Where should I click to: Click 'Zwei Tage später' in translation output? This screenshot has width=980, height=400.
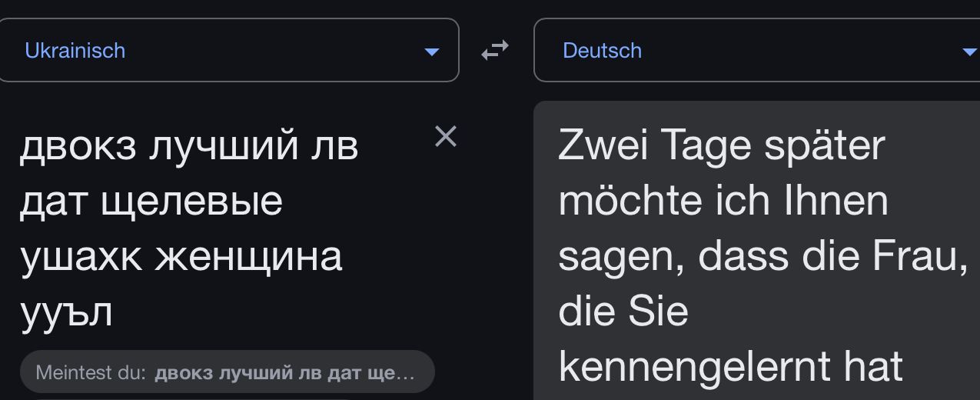pyautogui.click(x=721, y=145)
